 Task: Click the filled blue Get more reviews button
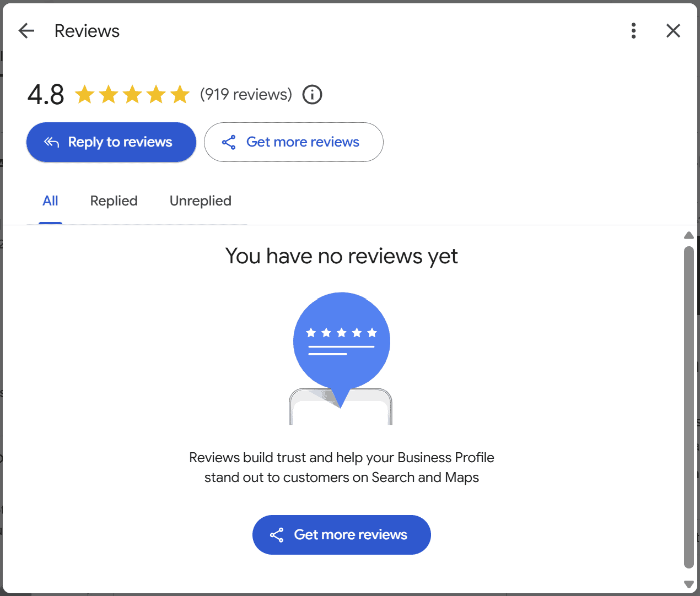click(342, 535)
